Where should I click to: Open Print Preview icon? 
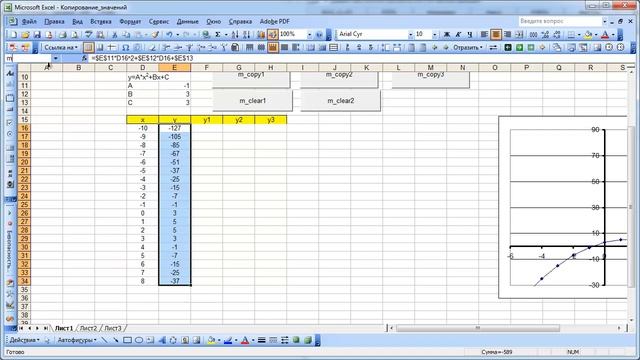click(x=74, y=35)
